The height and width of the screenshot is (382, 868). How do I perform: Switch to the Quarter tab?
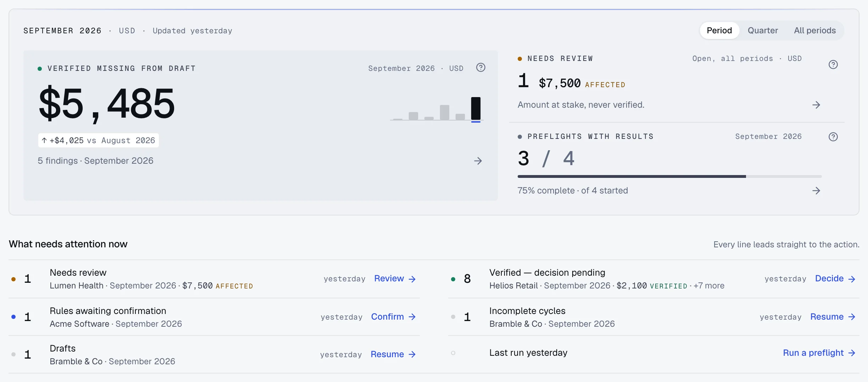(x=763, y=30)
